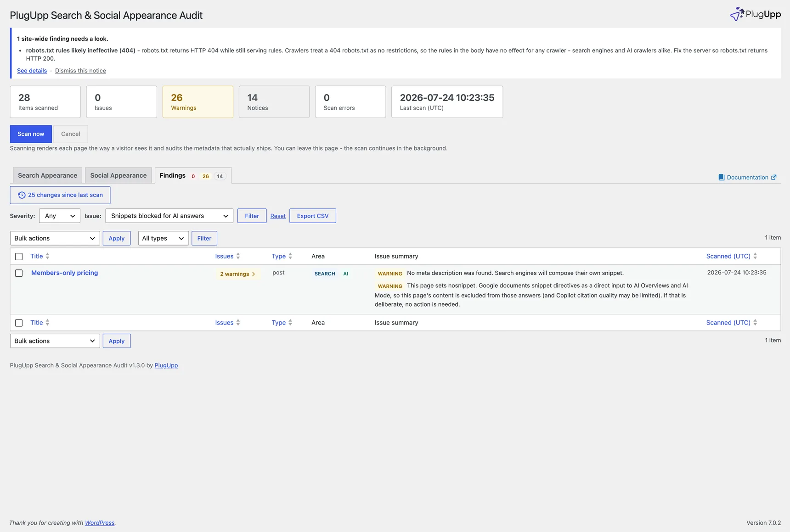Click the 14 Notices summary card
The height and width of the screenshot is (532, 790).
pos(274,102)
